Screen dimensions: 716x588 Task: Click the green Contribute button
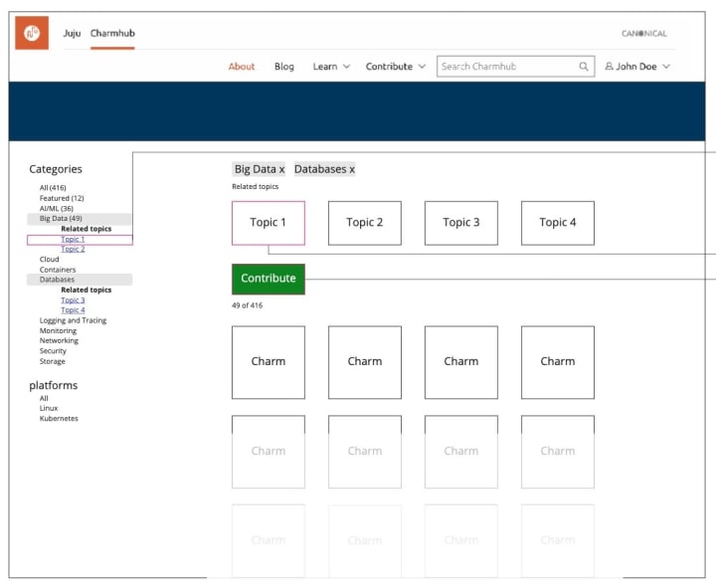268,279
